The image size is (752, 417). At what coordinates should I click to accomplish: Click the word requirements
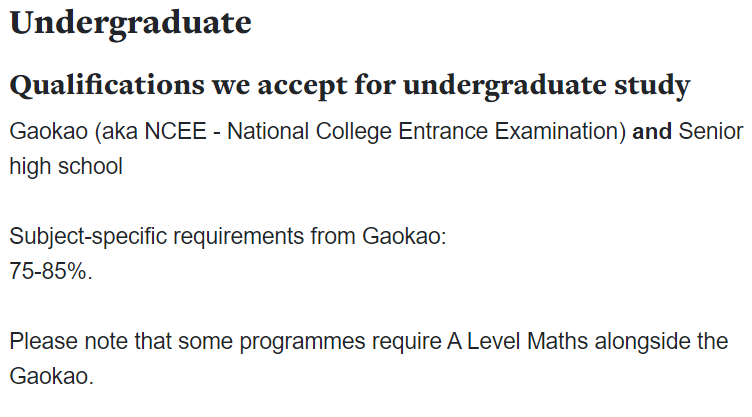[x=238, y=237]
